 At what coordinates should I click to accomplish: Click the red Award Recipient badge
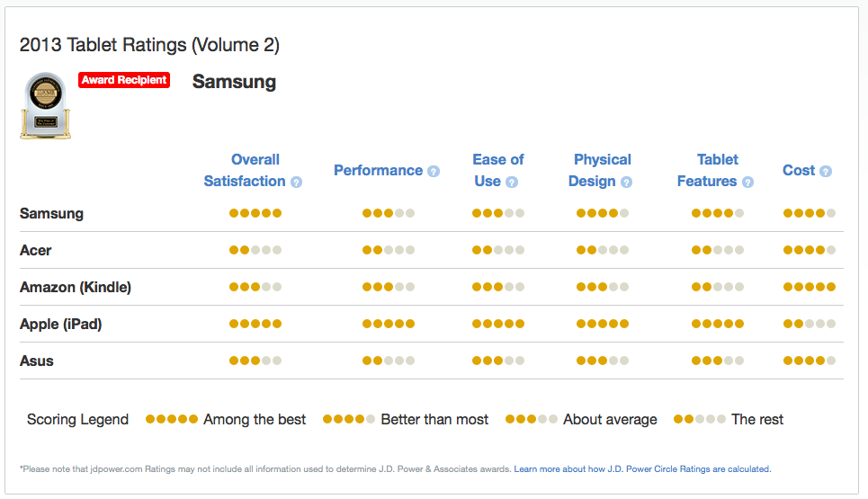pyautogui.click(x=124, y=80)
